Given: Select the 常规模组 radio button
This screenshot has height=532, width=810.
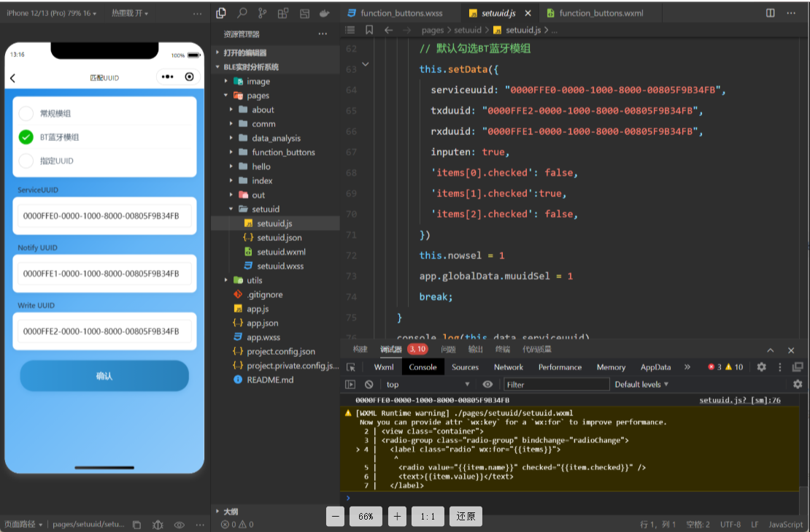Looking at the screenshot, I should 26,114.
